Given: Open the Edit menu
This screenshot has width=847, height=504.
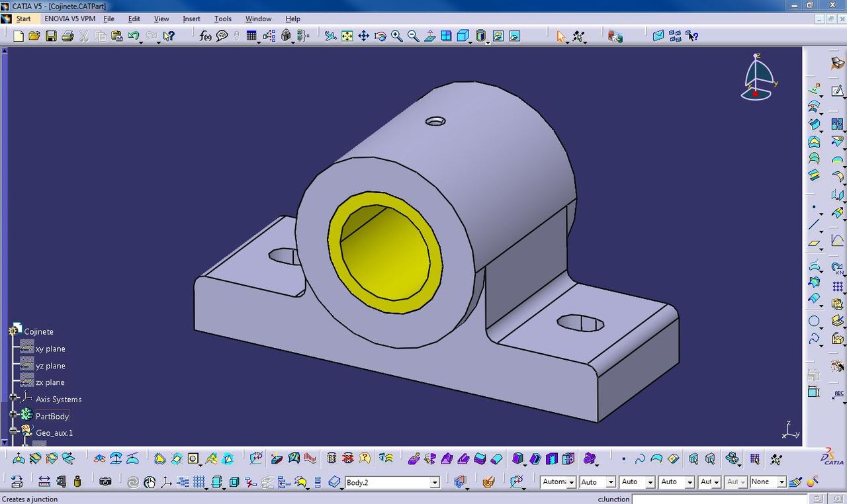Looking at the screenshot, I should click(x=134, y=19).
